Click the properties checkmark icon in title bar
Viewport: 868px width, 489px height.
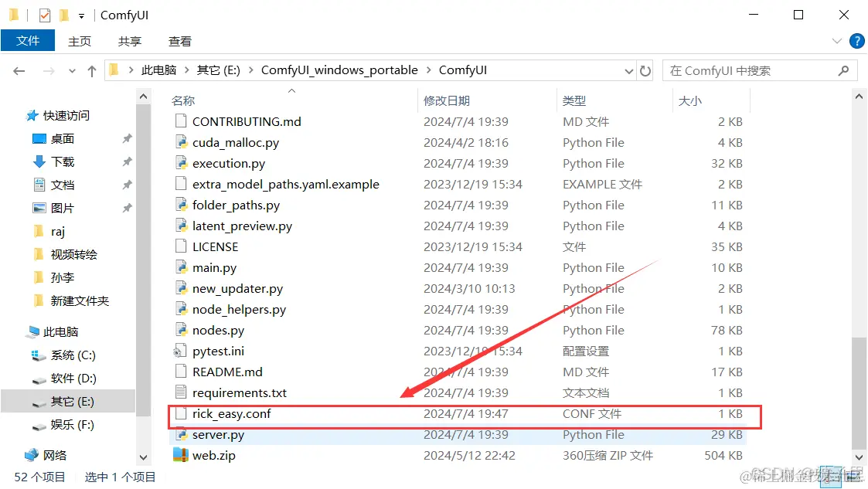[45, 15]
